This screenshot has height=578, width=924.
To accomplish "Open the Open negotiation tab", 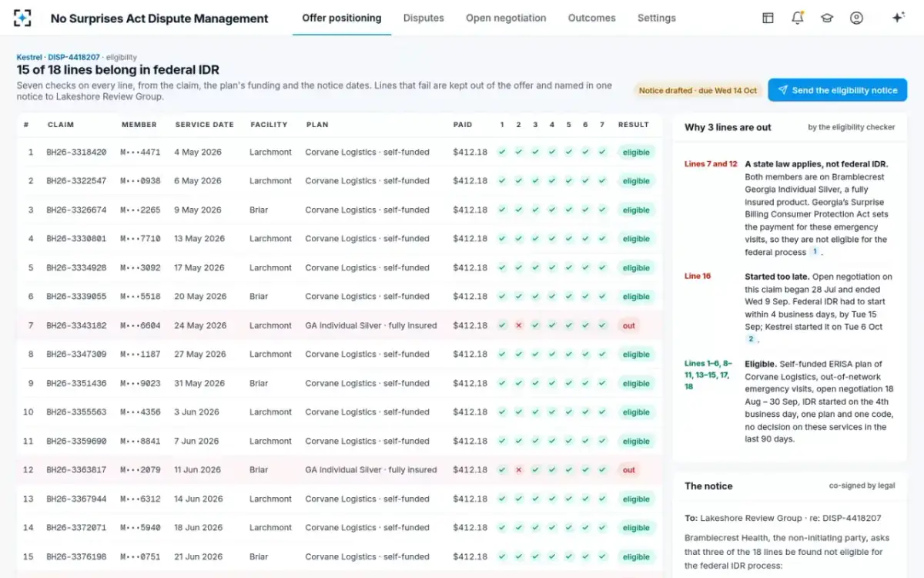I will point(506,18).
